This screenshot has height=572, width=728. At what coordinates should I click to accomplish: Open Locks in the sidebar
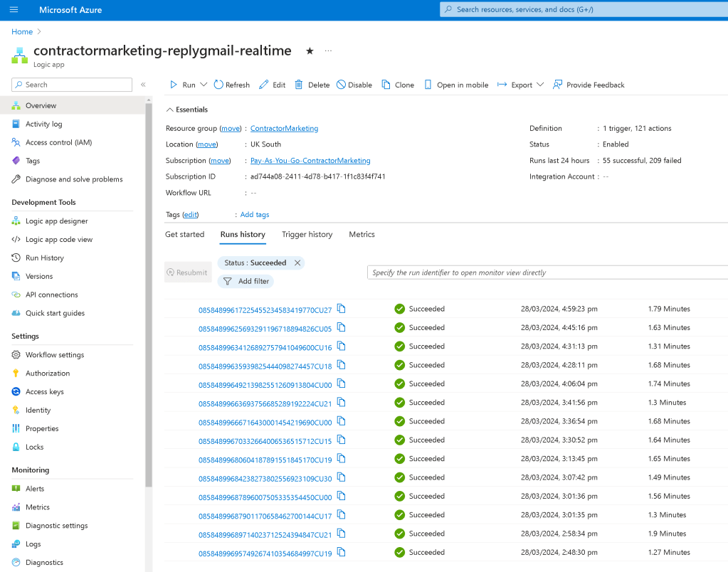click(34, 447)
